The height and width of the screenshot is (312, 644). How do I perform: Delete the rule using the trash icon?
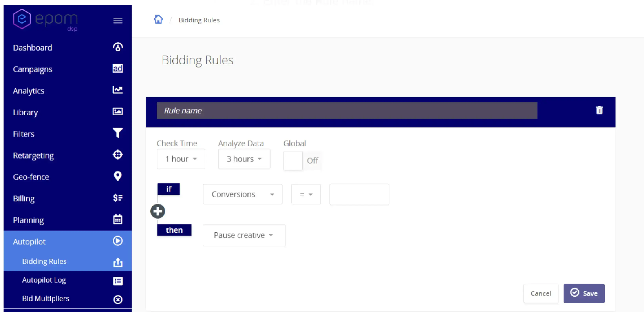pos(599,110)
